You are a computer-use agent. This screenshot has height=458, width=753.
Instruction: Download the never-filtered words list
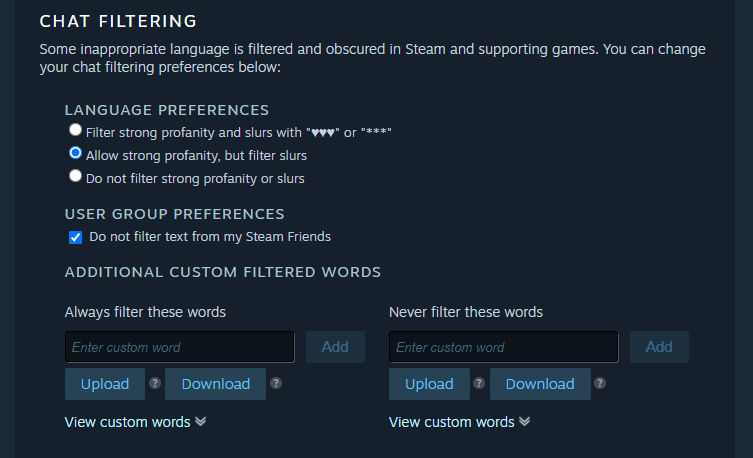[x=540, y=384]
